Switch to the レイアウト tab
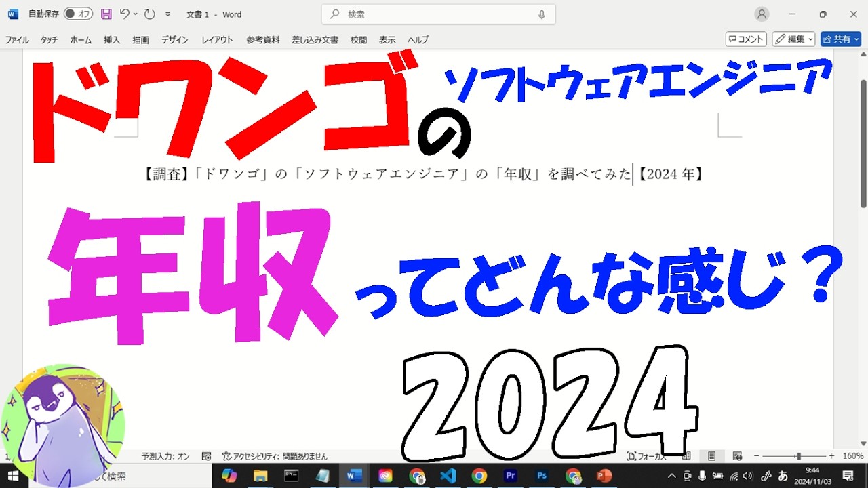 [217, 40]
